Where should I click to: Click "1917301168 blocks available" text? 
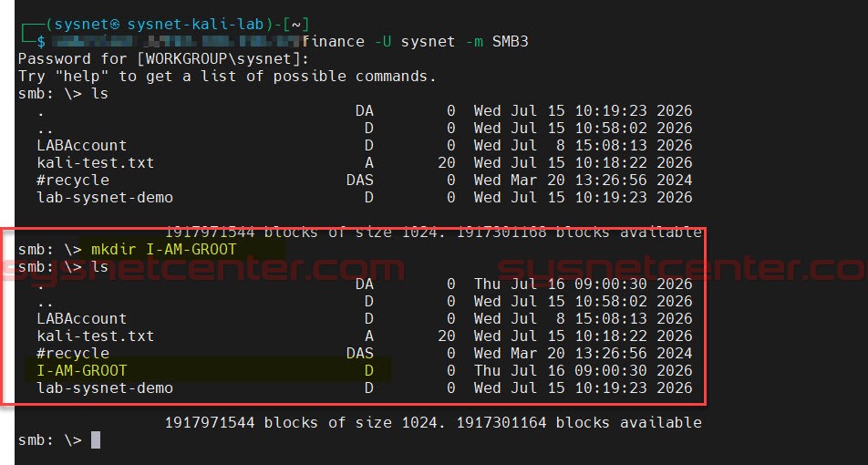click(579, 232)
